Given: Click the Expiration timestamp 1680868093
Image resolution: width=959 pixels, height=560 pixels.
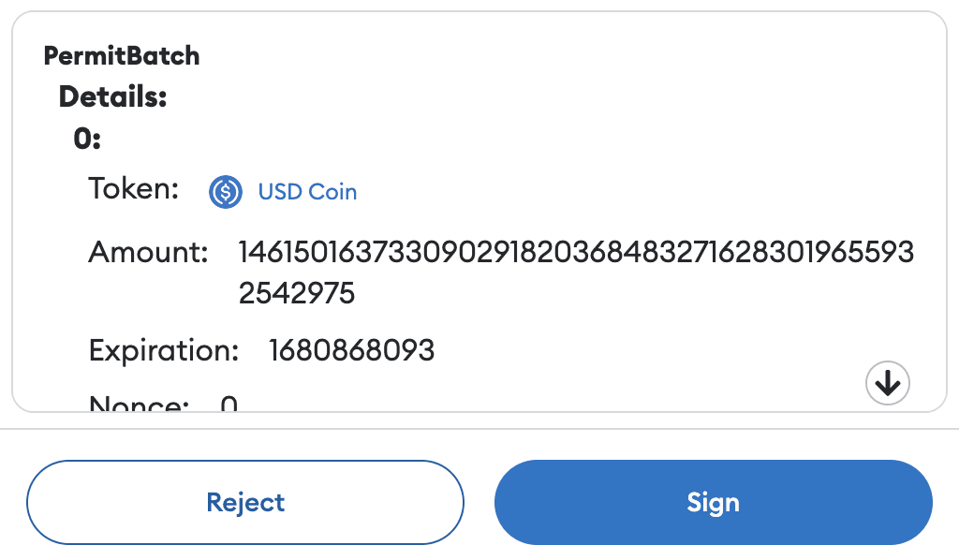Looking at the screenshot, I should [352, 350].
